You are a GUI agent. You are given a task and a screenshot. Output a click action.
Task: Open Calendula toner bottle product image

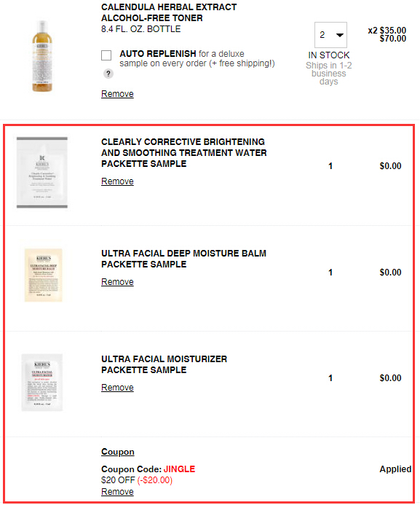42,56
